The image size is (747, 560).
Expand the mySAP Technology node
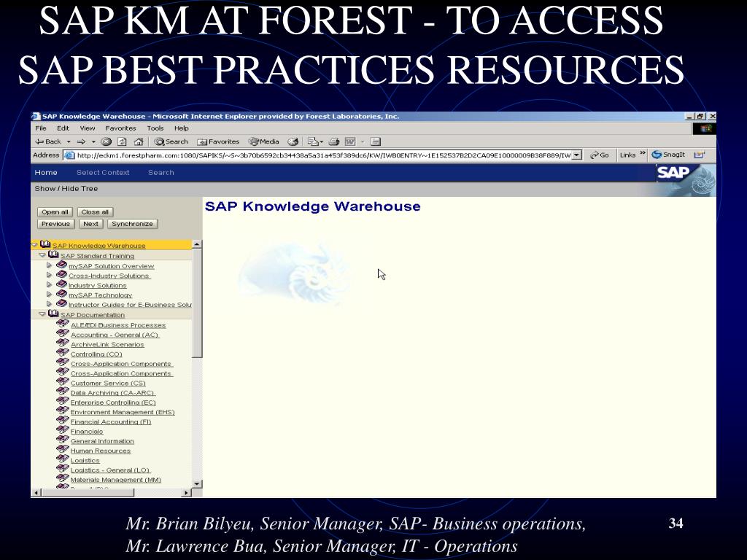[x=49, y=295]
